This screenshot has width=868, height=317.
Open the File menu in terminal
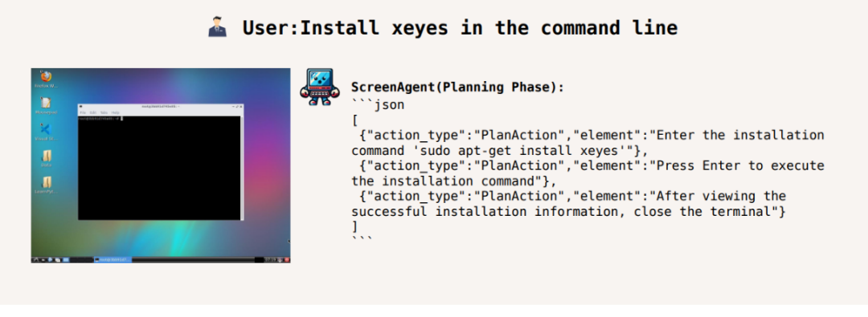pyautogui.click(x=83, y=113)
